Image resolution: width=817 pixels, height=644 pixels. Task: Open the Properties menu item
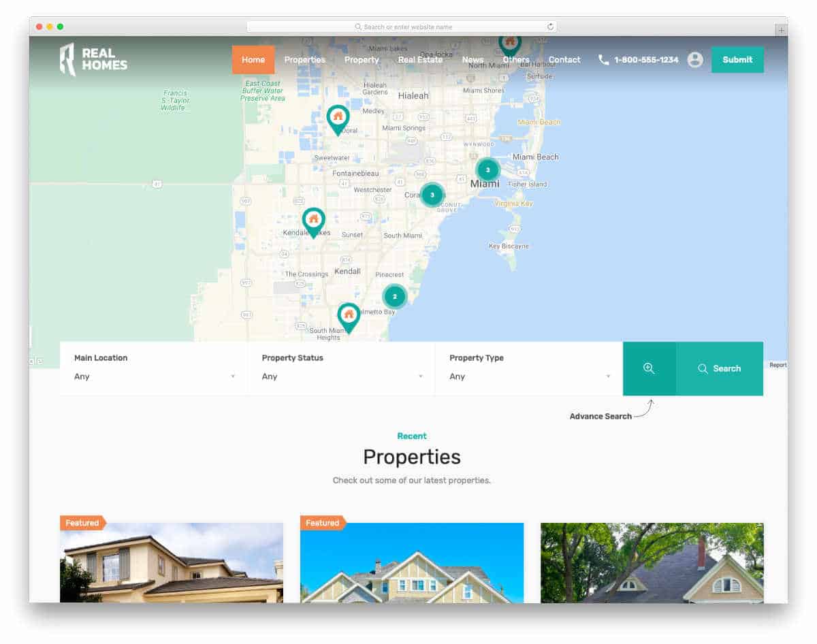pos(304,60)
